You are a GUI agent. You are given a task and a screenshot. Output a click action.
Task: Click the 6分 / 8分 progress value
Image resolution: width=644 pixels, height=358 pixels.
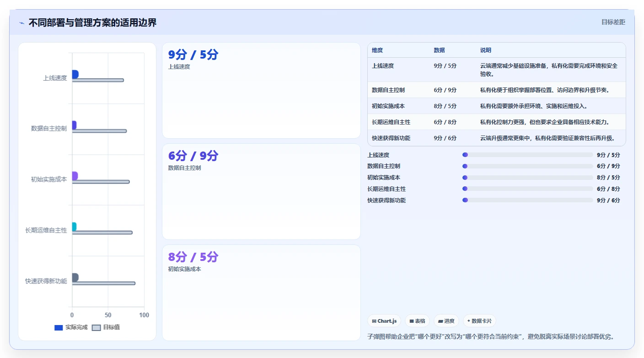[608, 189]
